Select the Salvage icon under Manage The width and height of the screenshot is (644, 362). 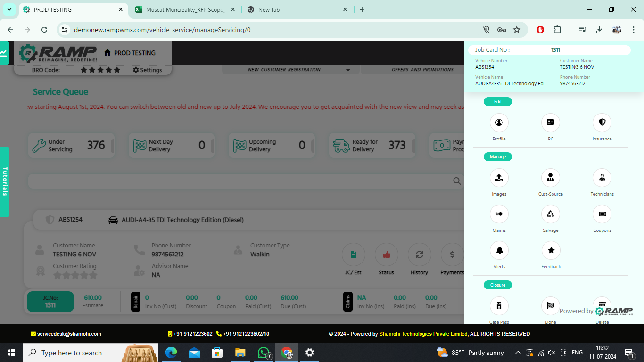[550, 214]
